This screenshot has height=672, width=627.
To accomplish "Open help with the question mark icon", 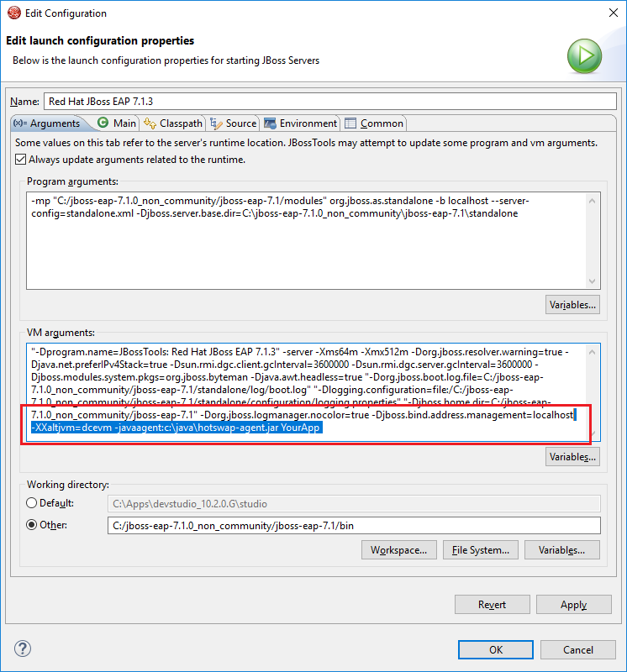I will point(23,648).
